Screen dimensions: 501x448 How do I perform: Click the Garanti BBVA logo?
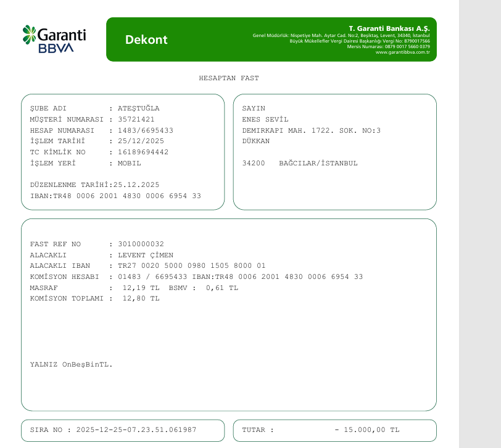[54, 39]
